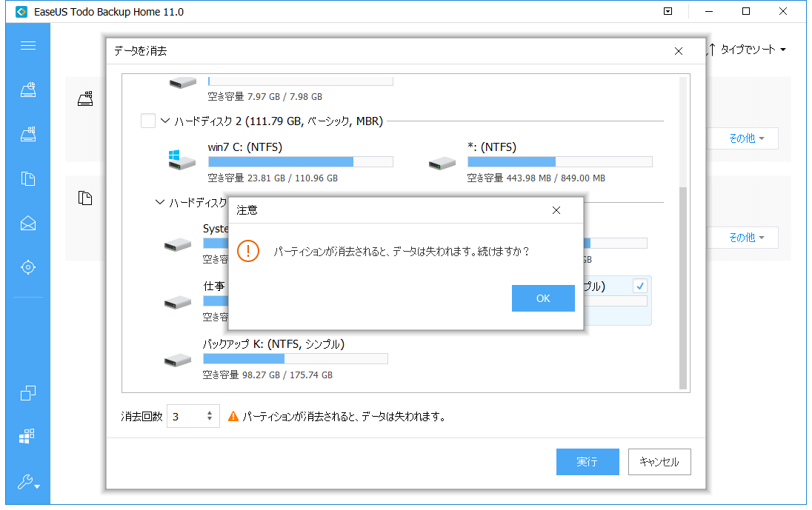Open the Clone tool icon in sidebar
This screenshot has height=510, width=812.
tap(28, 393)
